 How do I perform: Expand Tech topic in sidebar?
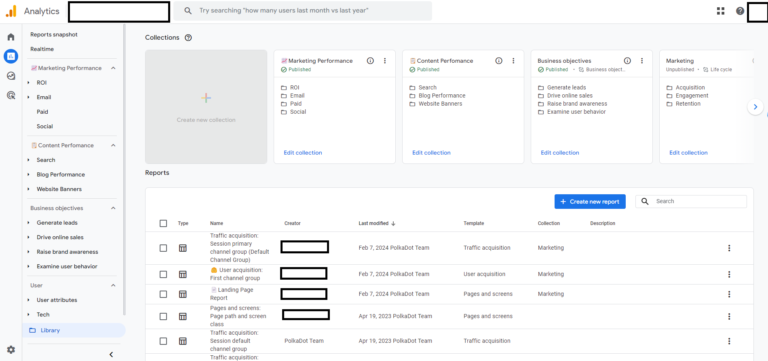click(x=28, y=314)
